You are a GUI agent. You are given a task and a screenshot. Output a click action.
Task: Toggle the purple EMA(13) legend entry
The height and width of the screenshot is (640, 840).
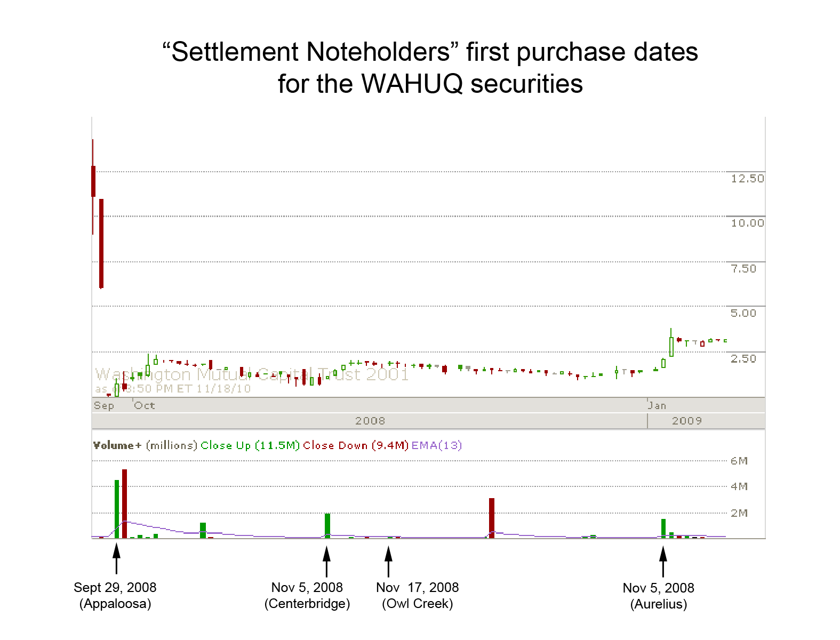[437, 445]
